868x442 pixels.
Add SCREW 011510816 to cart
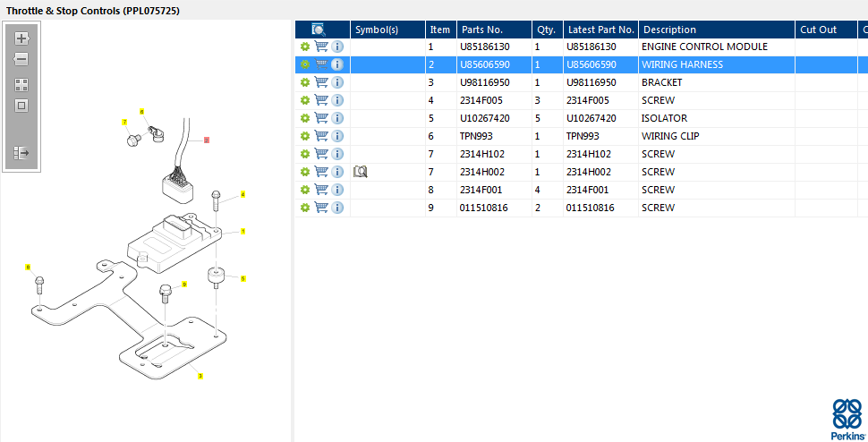coord(321,208)
